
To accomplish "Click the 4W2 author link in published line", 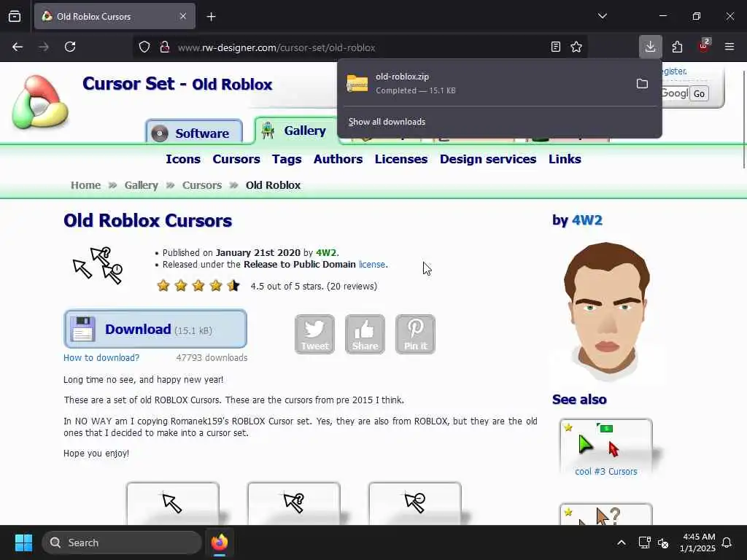I will (x=326, y=253).
